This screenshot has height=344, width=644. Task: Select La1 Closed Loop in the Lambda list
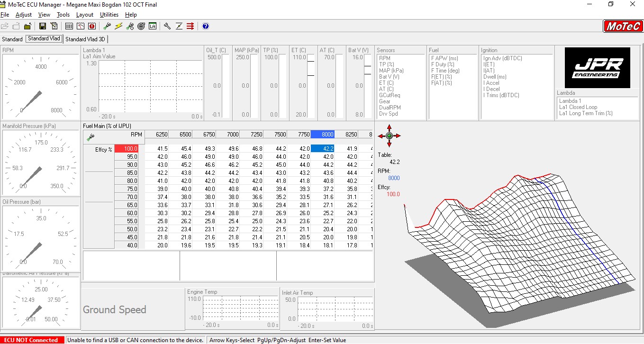coord(578,107)
